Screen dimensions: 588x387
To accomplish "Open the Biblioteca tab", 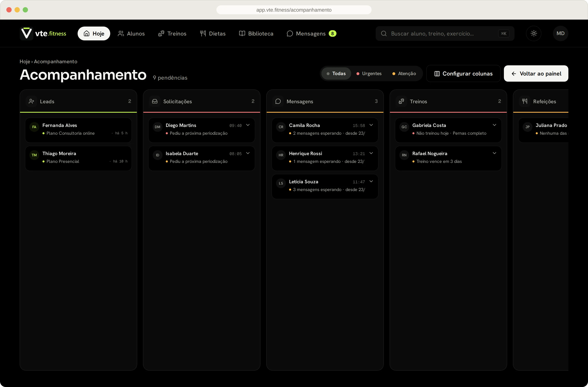I will pyautogui.click(x=256, y=34).
